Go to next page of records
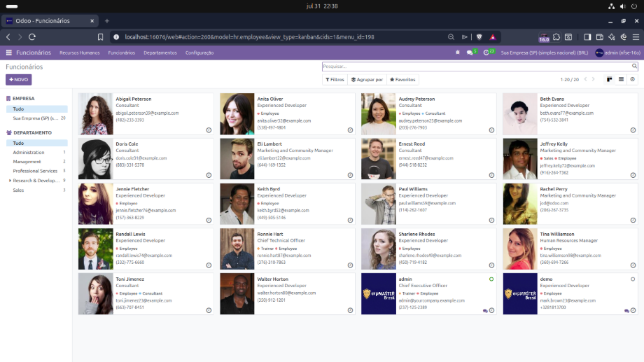The height and width of the screenshot is (362, 644). click(x=593, y=79)
